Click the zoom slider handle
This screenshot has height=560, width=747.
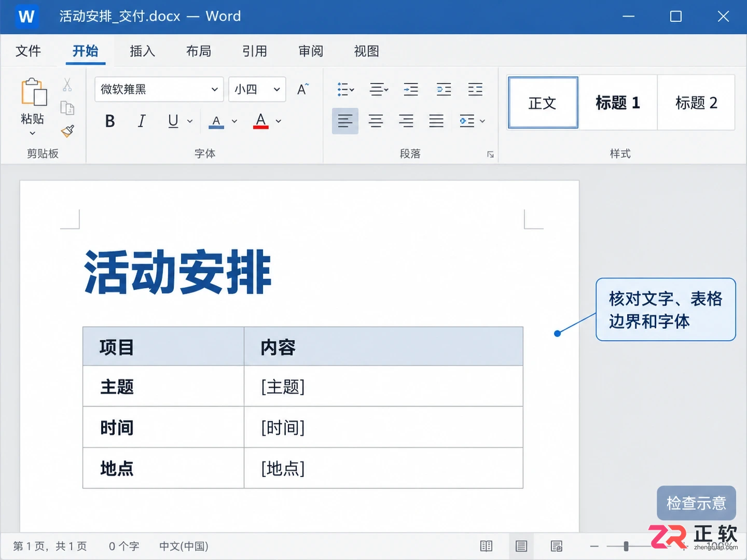[626, 546]
